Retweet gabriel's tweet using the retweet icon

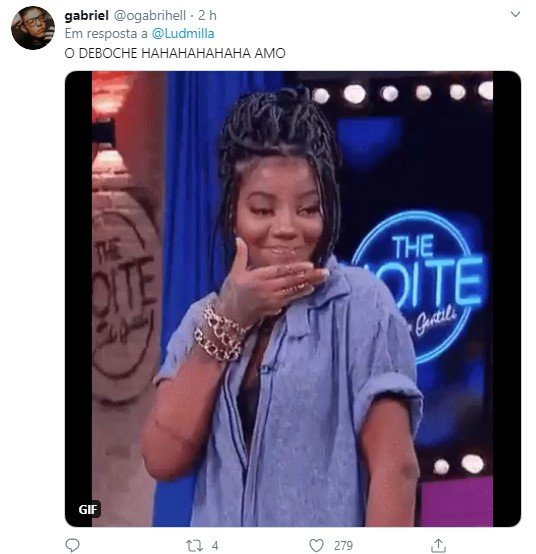tap(194, 546)
